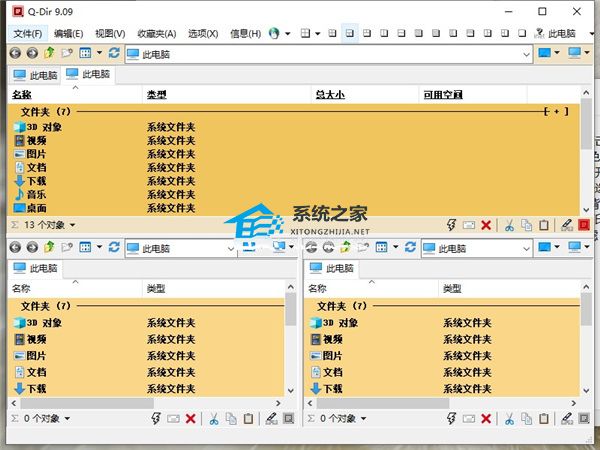Click the red X delete icon in the bottom-left pane status bar

(x=191, y=419)
